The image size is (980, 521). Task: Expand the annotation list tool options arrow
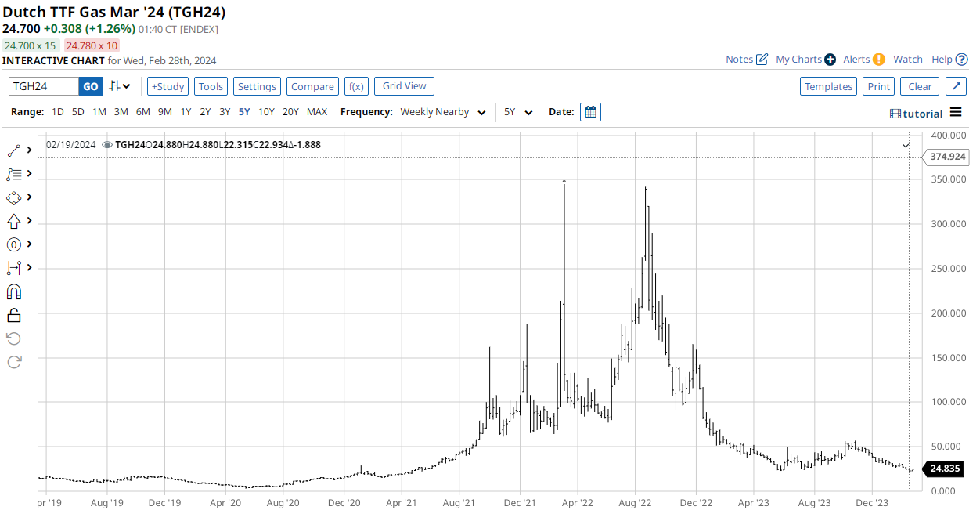pyautogui.click(x=29, y=173)
